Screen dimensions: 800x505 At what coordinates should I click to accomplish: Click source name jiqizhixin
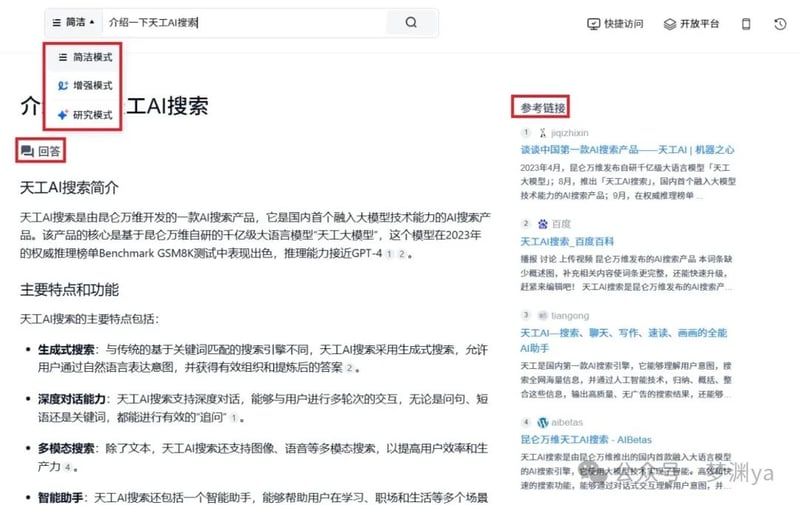pos(569,133)
